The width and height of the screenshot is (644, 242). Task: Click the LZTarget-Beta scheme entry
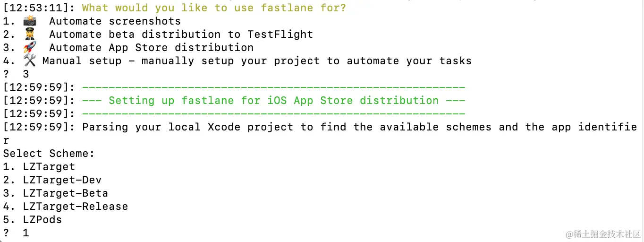pos(65,193)
